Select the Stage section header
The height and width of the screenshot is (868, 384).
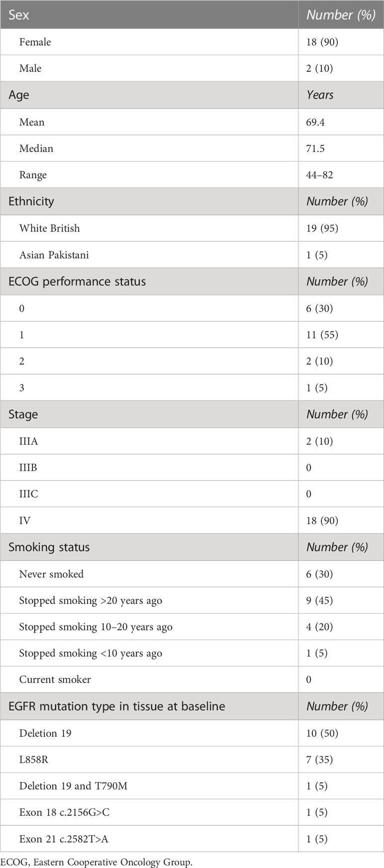point(149,414)
